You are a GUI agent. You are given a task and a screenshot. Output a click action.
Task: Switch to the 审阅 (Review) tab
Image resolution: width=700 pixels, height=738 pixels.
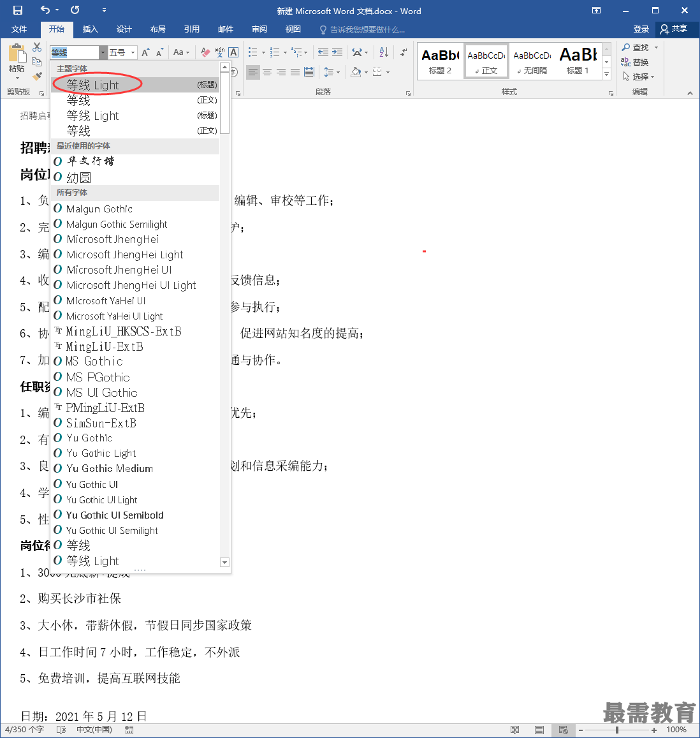coord(259,29)
